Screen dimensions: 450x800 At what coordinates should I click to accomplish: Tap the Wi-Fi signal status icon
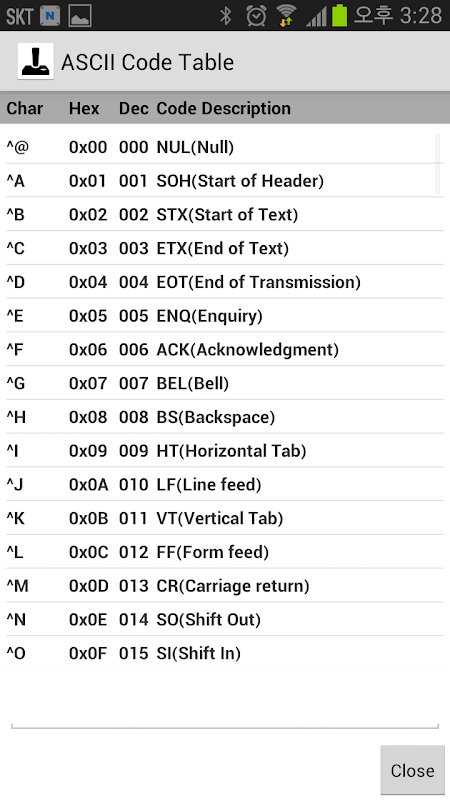[286, 15]
